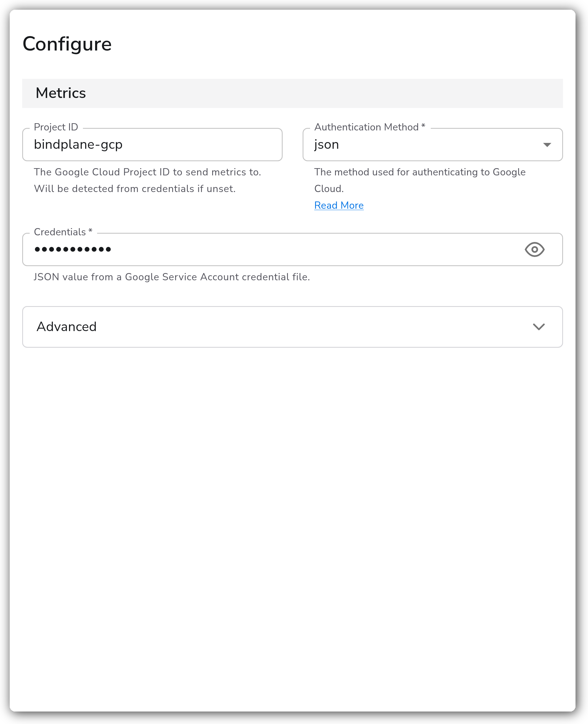Select 'The Google Cloud Project ID' helper text

[x=147, y=180]
